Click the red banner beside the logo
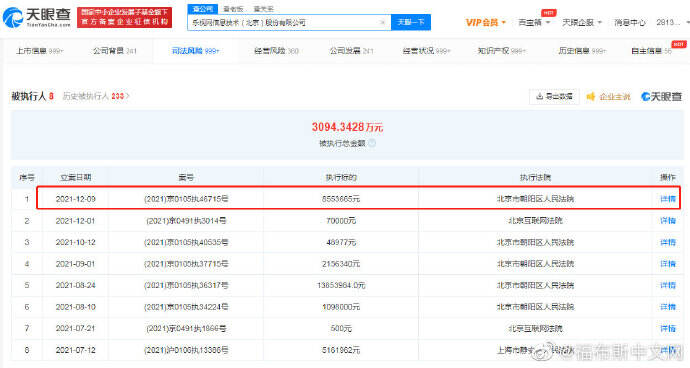This screenshot has height=368, width=690. point(125,17)
